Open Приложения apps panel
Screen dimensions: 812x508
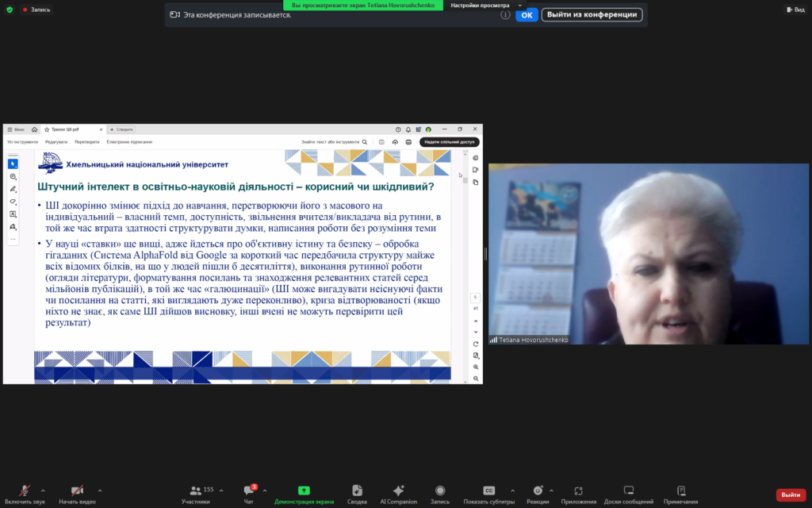point(578,492)
